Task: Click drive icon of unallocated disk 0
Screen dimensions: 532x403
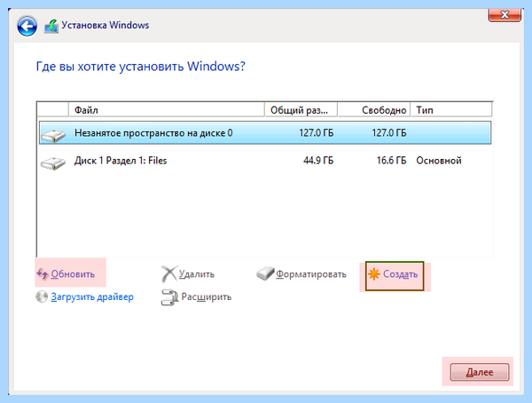Action: click(x=53, y=136)
